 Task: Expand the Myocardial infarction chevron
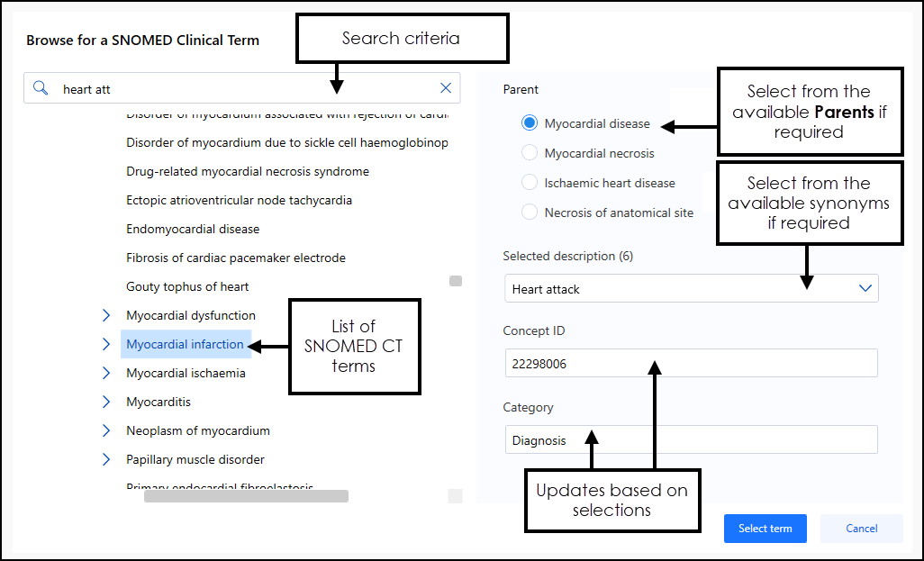[x=106, y=344]
